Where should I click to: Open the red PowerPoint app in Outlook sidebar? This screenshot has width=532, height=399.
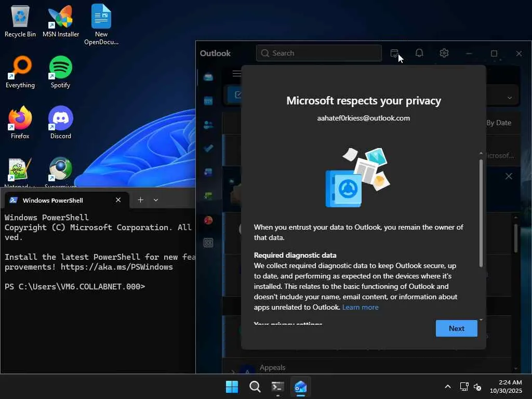pyautogui.click(x=208, y=220)
